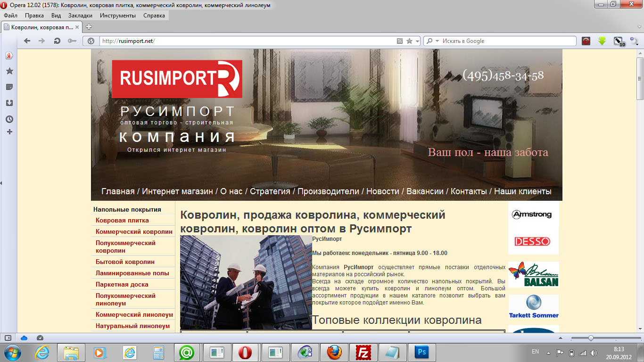Click the globe site-info badge in address bar
This screenshot has height=362, width=644.
(91, 41)
